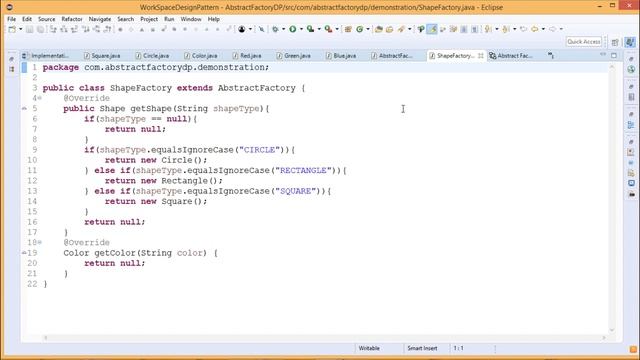The height and width of the screenshot is (360, 640).
Task: Click Next Annotation icon
Action: [x=488, y=29]
